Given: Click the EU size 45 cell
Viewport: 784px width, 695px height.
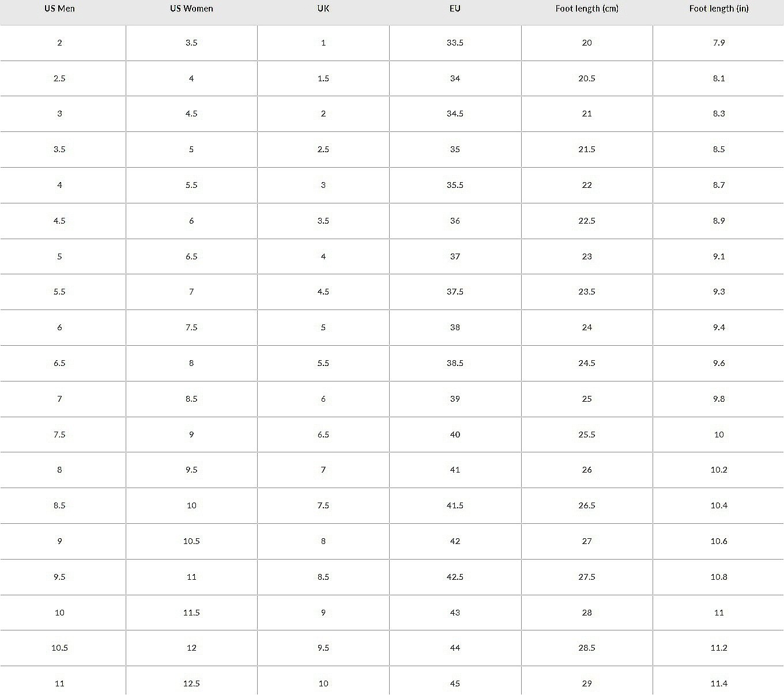Looking at the screenshot, I should point(455,683).
